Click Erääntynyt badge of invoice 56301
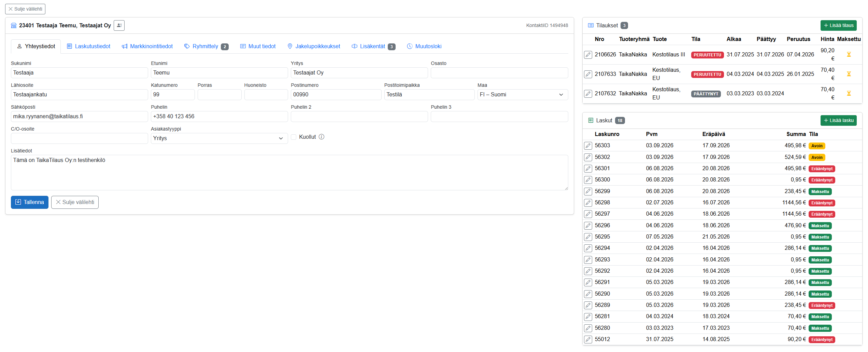 click(822, 169)
